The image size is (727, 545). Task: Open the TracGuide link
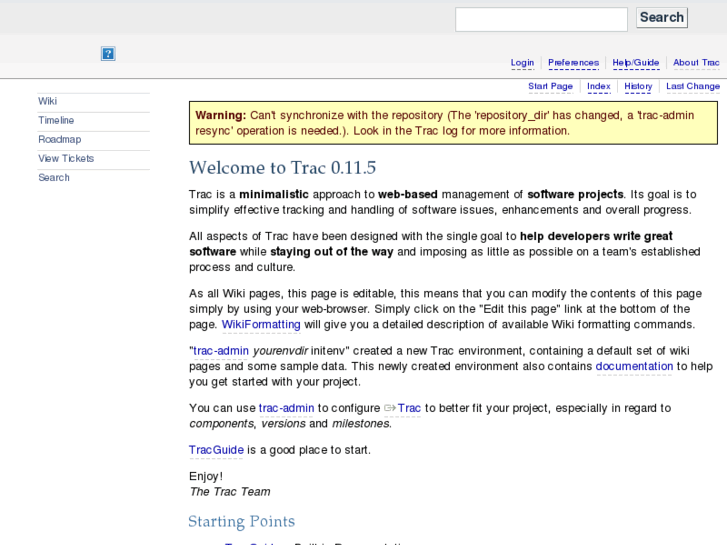tap(216, 450)
